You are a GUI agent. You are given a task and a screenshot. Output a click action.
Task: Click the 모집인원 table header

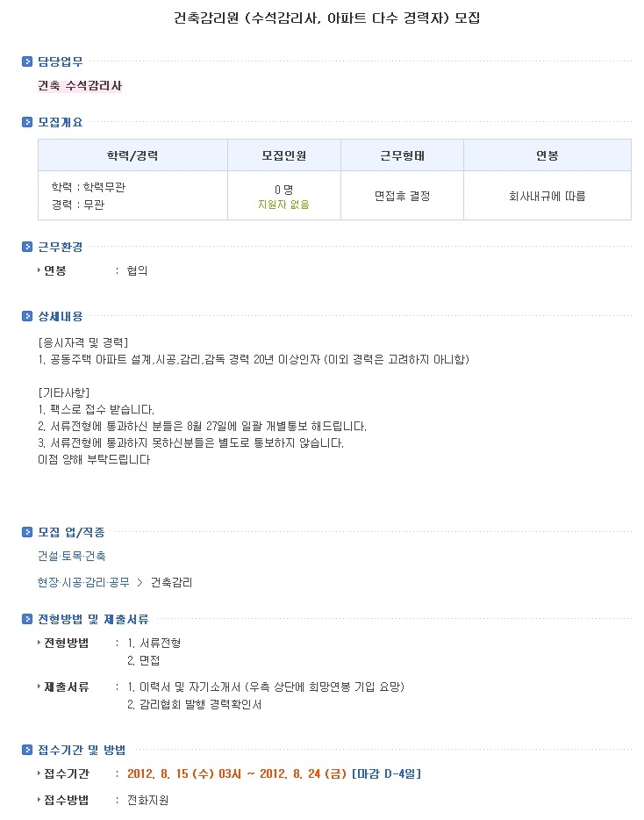click(284, 155)
